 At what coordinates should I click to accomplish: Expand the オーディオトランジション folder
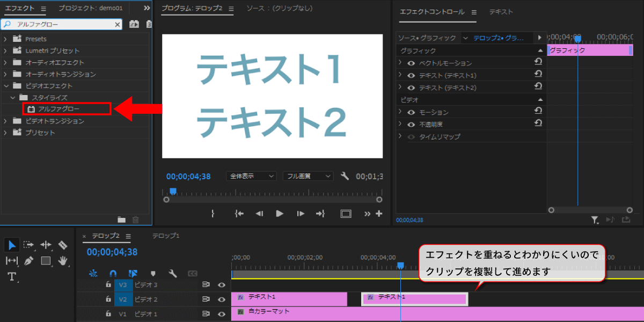[5, 74]
